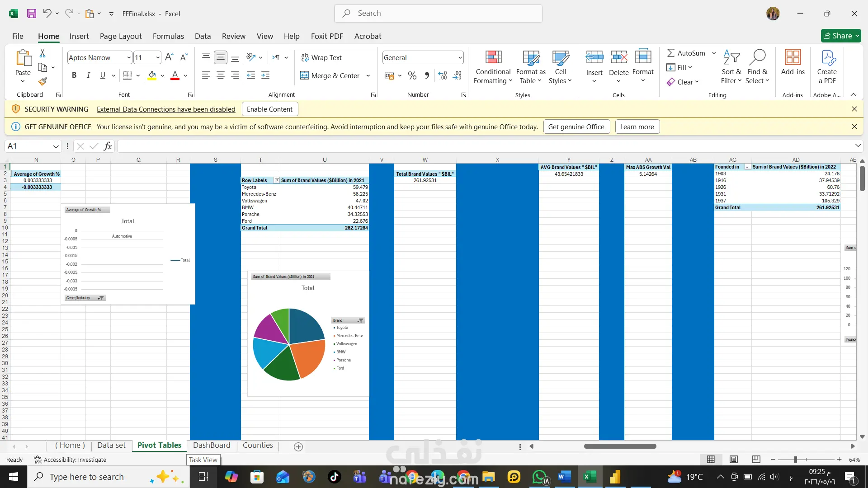Image resolution: width=868 pixels, height=488 pixels.
Task: Add a new sheet with the plus icon
Action: coord(298,446)
